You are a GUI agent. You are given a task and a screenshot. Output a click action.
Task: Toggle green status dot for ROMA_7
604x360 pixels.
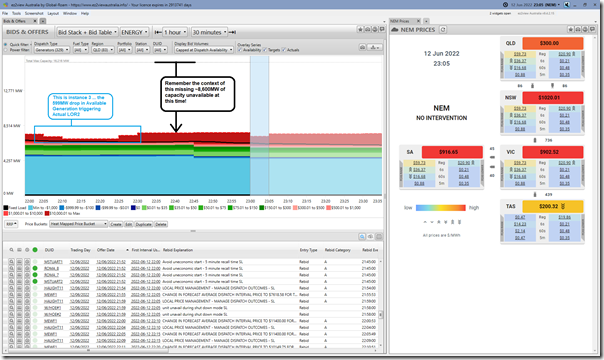tap(35, 275)
